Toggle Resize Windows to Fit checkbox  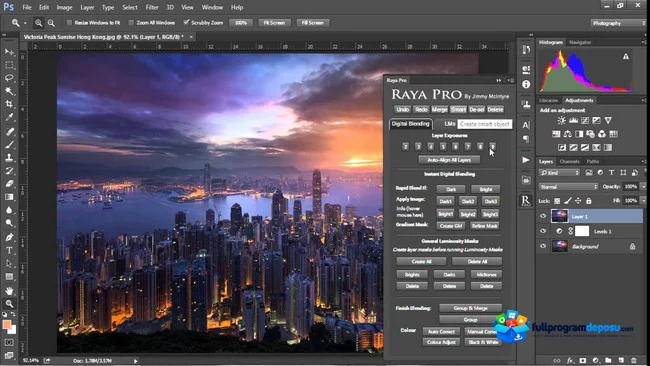69,23
